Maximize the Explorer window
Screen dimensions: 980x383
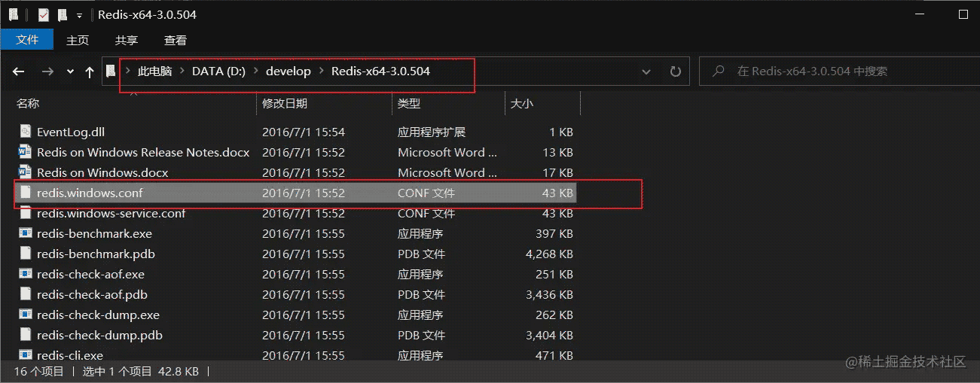click(963, 14)
